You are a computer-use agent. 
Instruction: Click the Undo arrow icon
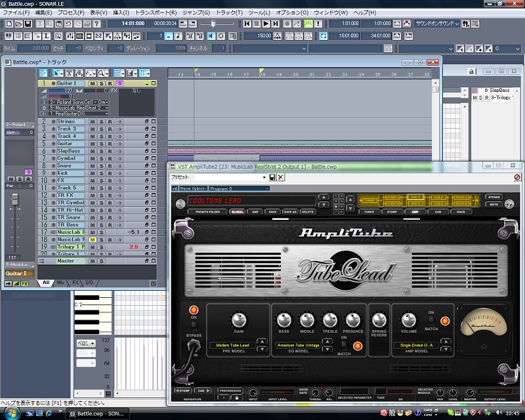(68, 24)
